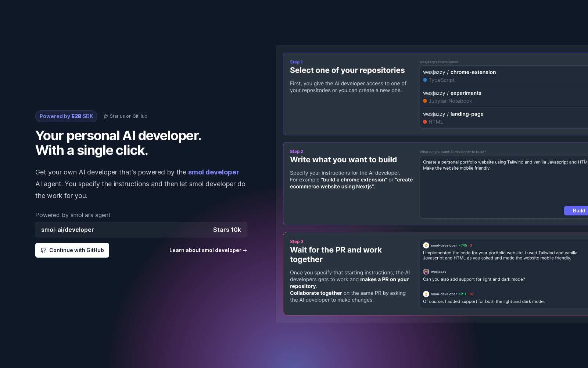
Task: Open the Star us on GitHub link
Action: tap(125, 116)
